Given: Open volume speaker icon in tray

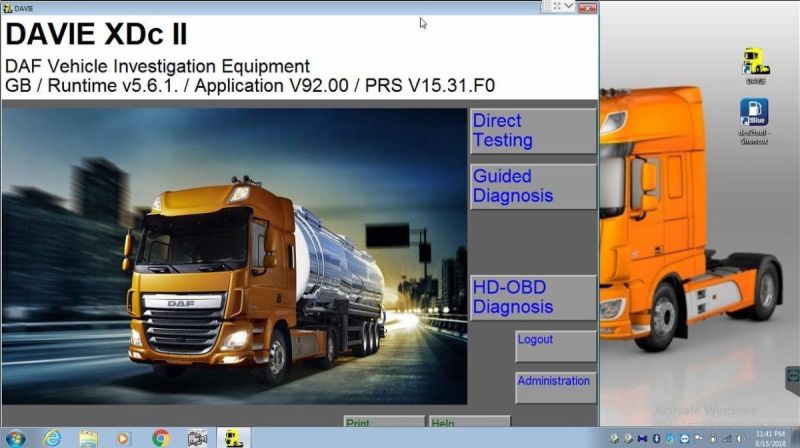Looking at the screenshot, I should point(740,438).
